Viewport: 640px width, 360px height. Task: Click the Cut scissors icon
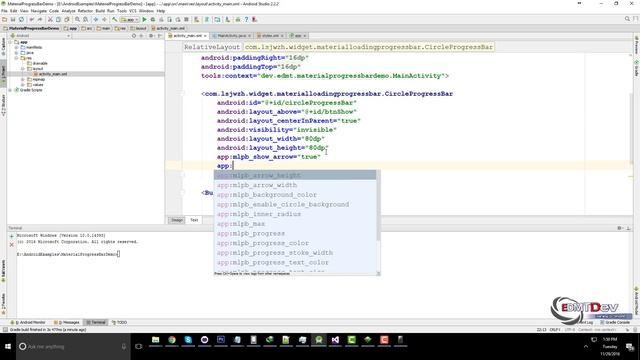[x=50, y=20]
